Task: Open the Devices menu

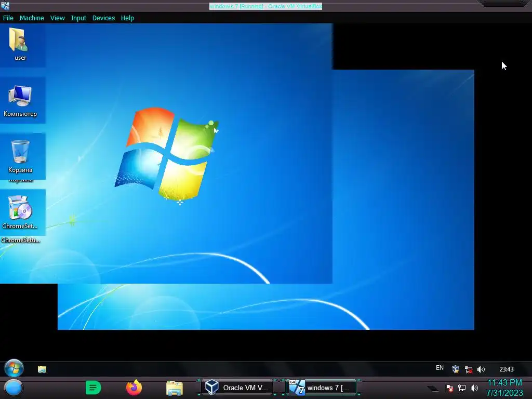Action: pyautogui.click(x=103, y=18)
